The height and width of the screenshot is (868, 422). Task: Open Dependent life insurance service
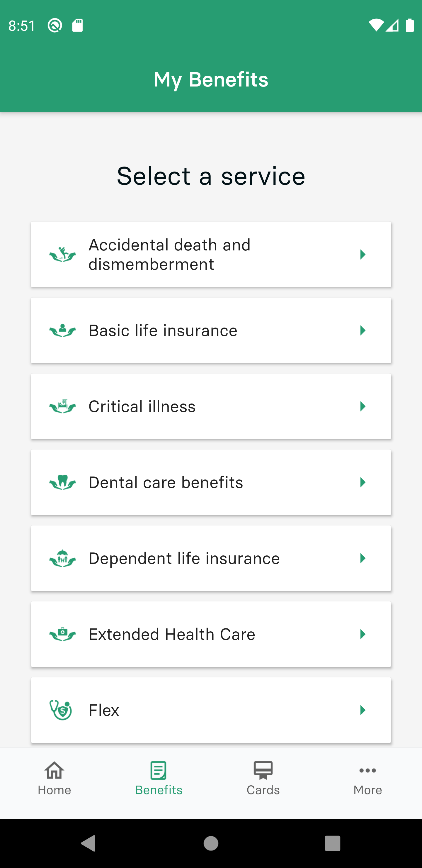pos(211,558)
